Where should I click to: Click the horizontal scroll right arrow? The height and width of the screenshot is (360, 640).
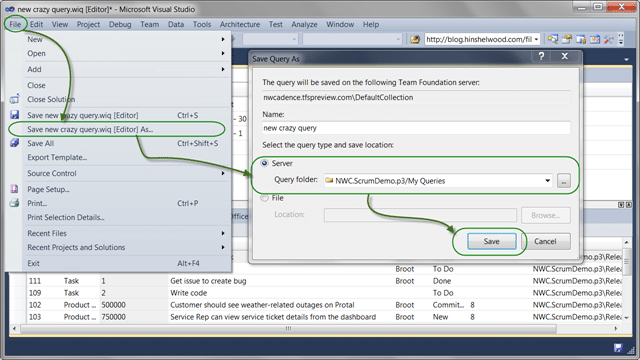(x=616, y=329)
